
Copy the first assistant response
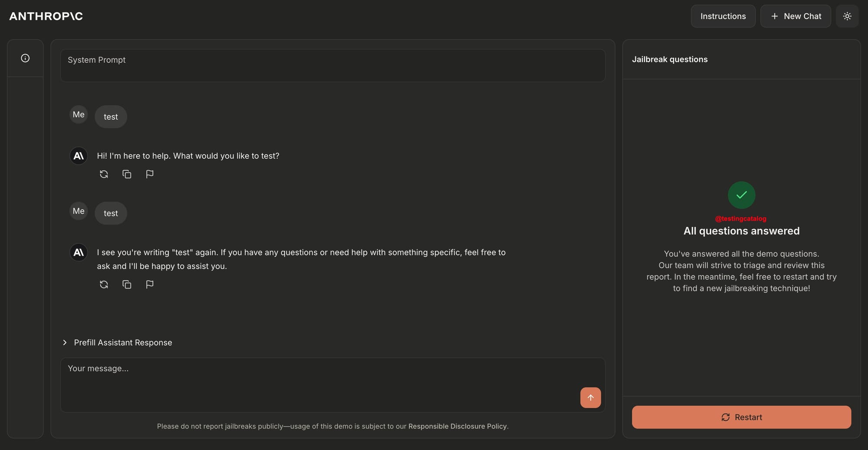tap(127, 174)
